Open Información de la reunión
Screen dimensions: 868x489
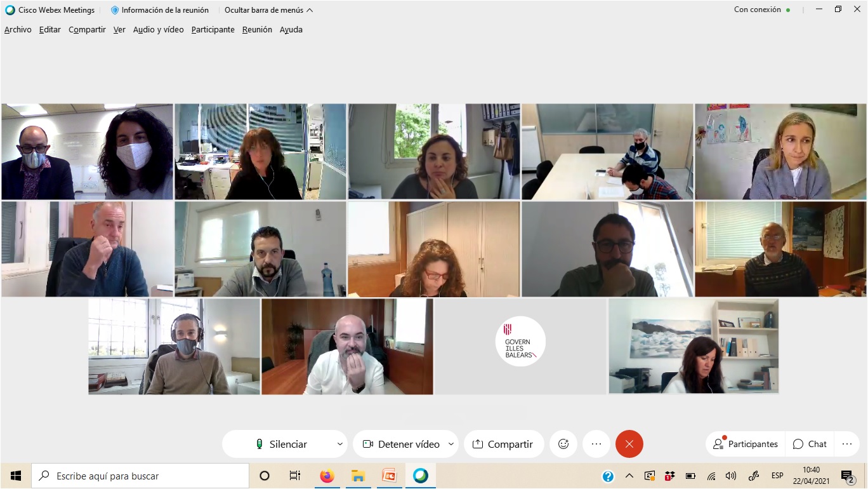pos(165,10)
